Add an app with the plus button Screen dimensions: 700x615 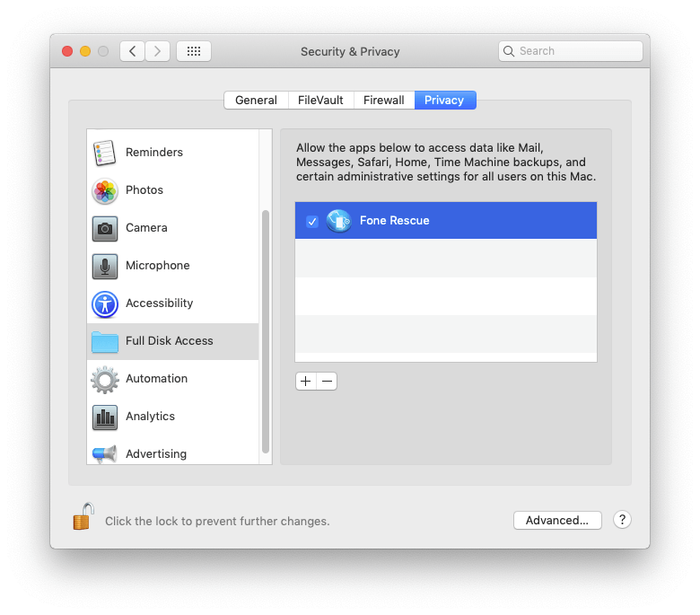click(x=306, y=381)
